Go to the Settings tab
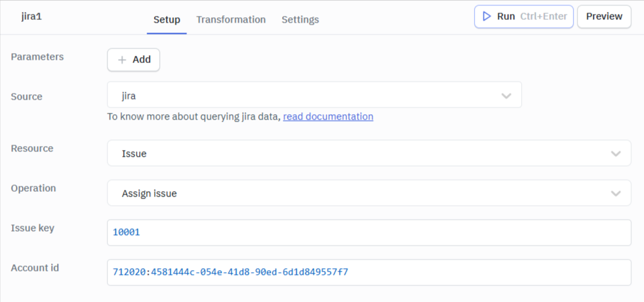This screenshot has height=302, width=644. (300, 19)
